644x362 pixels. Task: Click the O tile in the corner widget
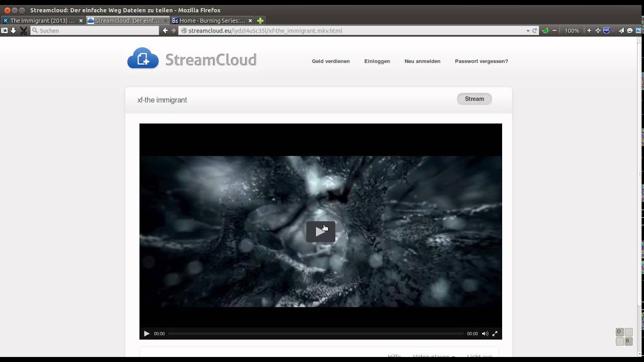point(619,332)
